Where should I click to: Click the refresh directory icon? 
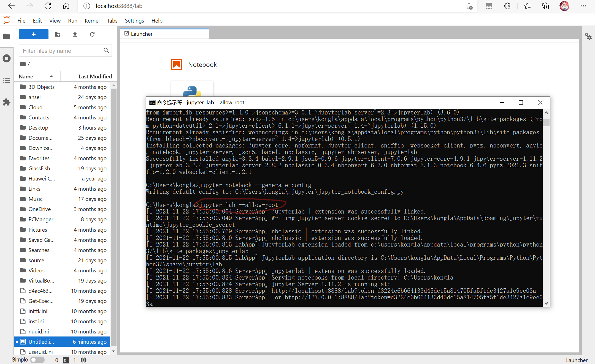92,35
